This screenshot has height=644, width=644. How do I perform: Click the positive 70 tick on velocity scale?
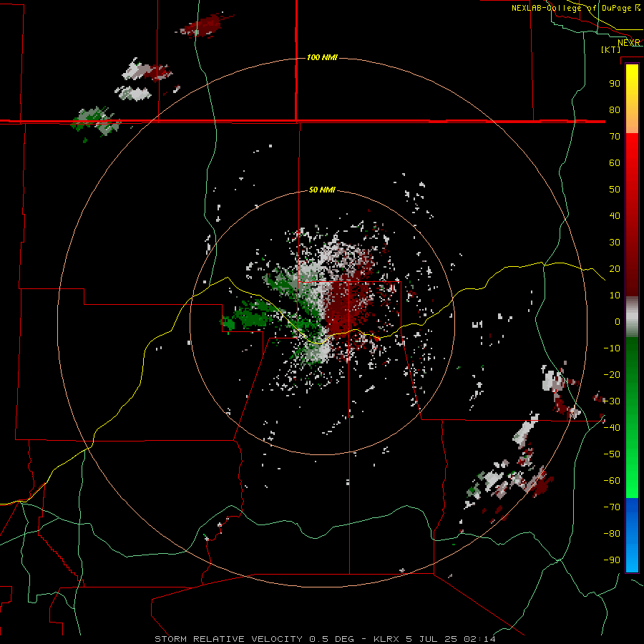pos(615,137)
